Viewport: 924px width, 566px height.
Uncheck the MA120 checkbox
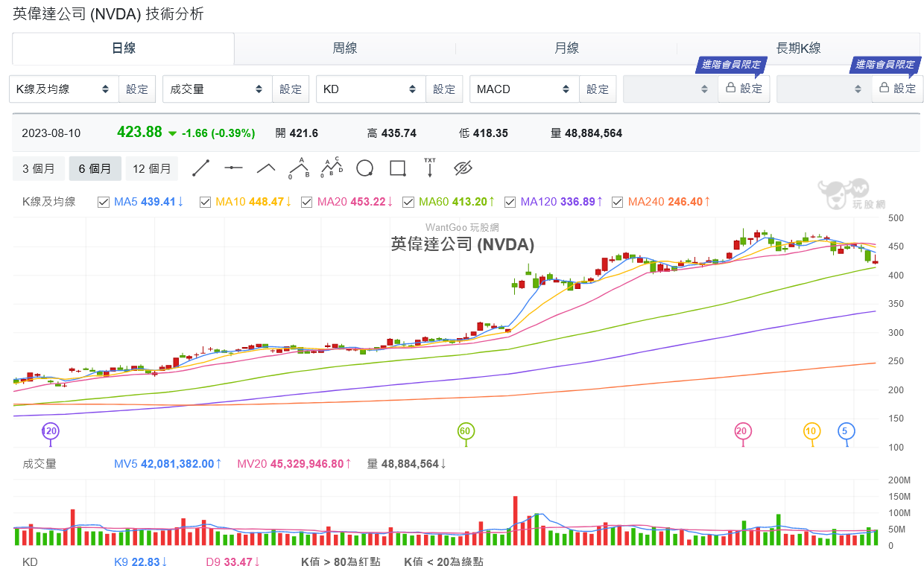click(x=510, y=201)
